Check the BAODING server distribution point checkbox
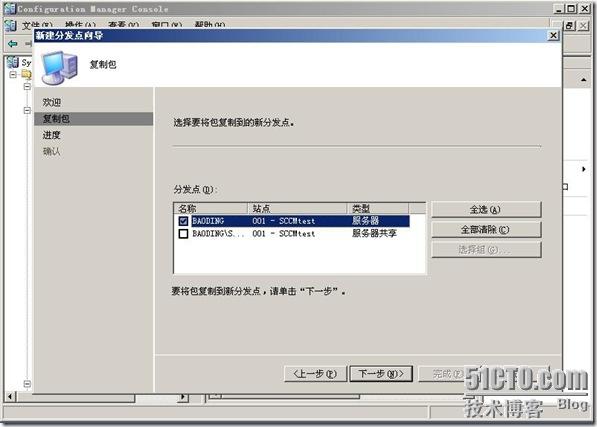 pyautogui.click(x=183, y=221)
